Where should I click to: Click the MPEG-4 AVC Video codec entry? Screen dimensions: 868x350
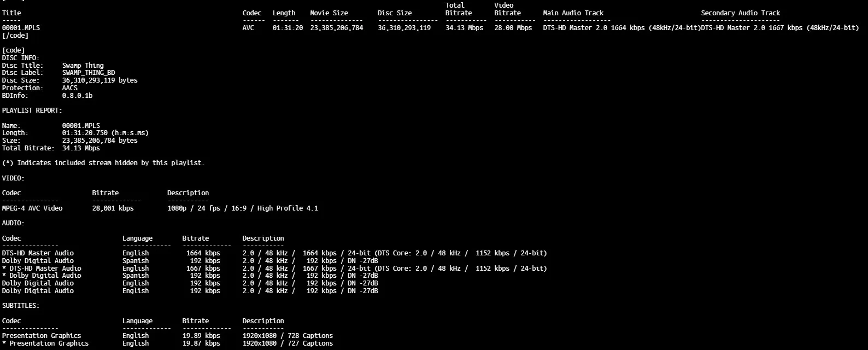(32, 208)
